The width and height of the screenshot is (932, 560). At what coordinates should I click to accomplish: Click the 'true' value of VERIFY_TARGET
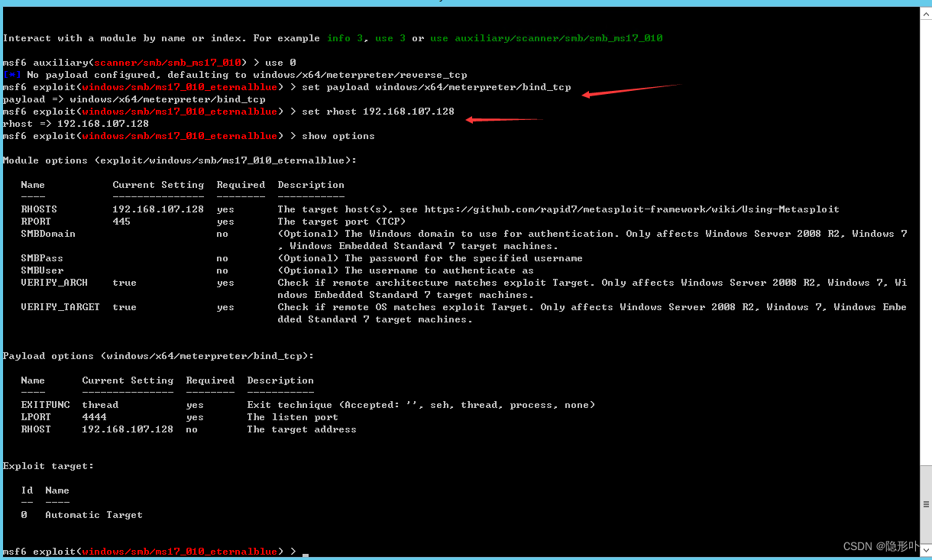(x=125, y=307)
